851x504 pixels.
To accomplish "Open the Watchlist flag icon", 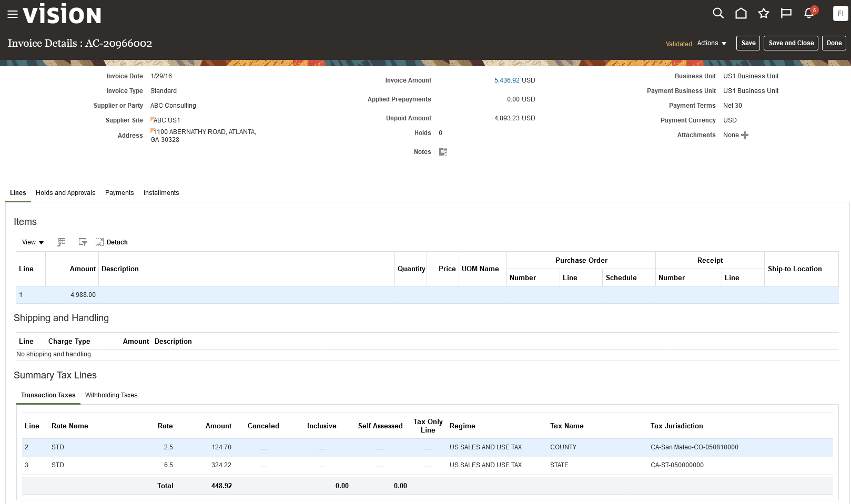I will coord(786,13).
